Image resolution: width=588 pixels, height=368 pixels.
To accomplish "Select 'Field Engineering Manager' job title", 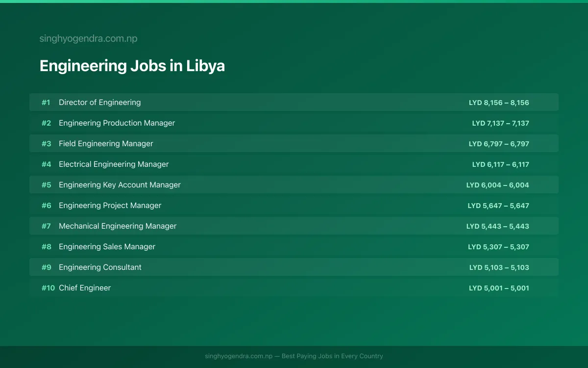I will coord(106,144).
